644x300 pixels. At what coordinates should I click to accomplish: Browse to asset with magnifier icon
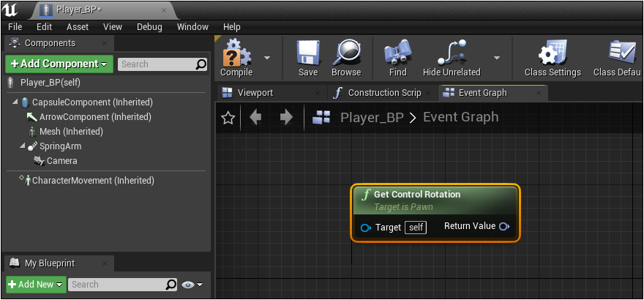[346, 59]
